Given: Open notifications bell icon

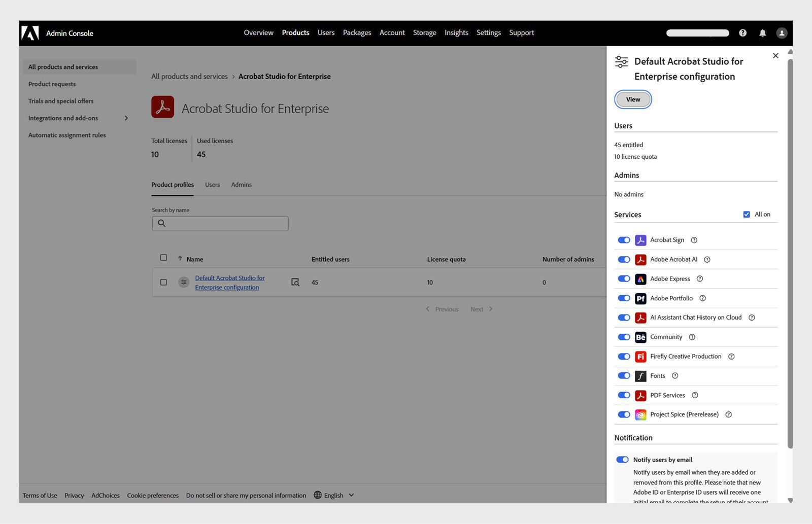Looking at the screenshot, I should (x=762, y=33).
